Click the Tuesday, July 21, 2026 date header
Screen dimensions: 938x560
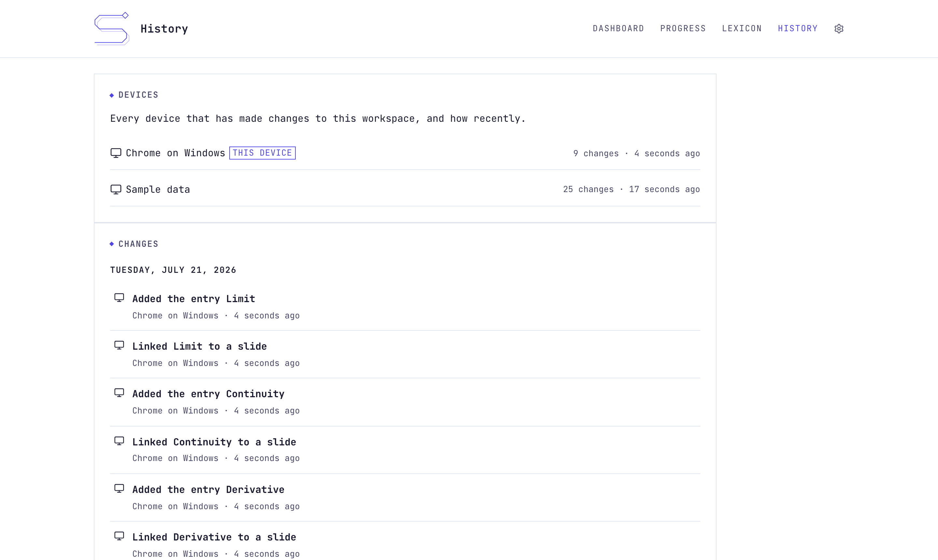[x=173, y=270]
